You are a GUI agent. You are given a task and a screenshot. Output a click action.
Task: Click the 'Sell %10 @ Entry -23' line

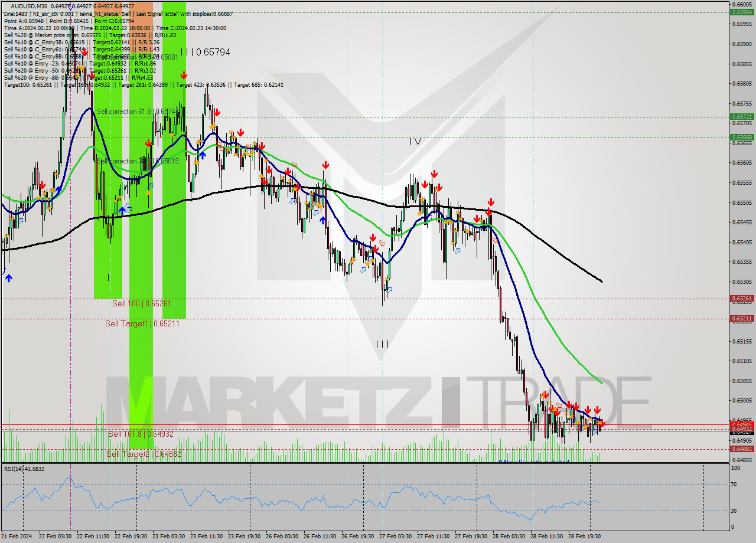coord(80,63)
